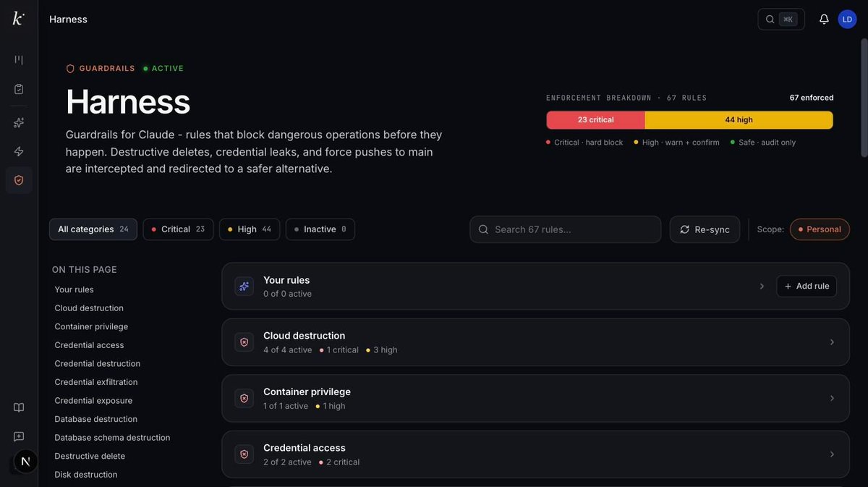The width and height of the screenshot is (868, 487).
Task: Open the K logo home icon
Action: [x=18, y=19]
